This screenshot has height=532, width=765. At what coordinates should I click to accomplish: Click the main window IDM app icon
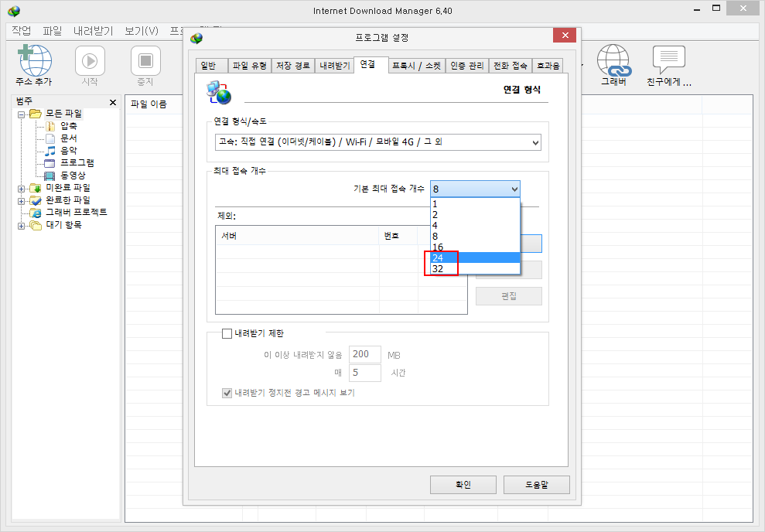point(14,10)
